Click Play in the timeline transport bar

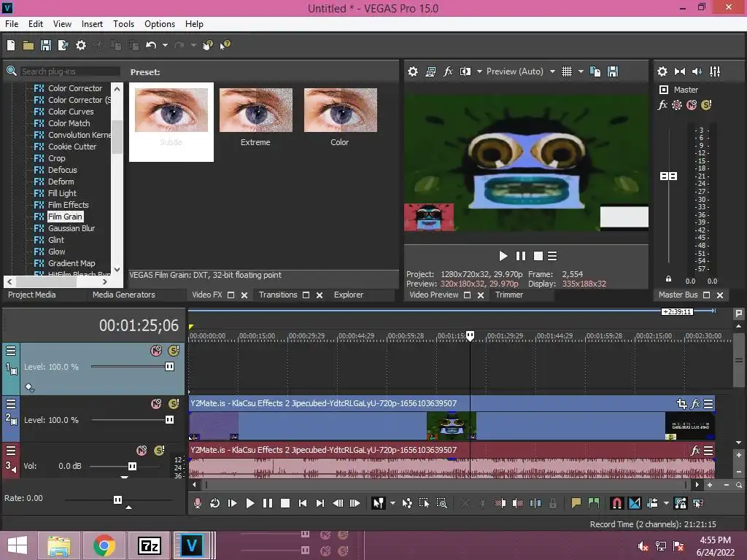[249, 503]
